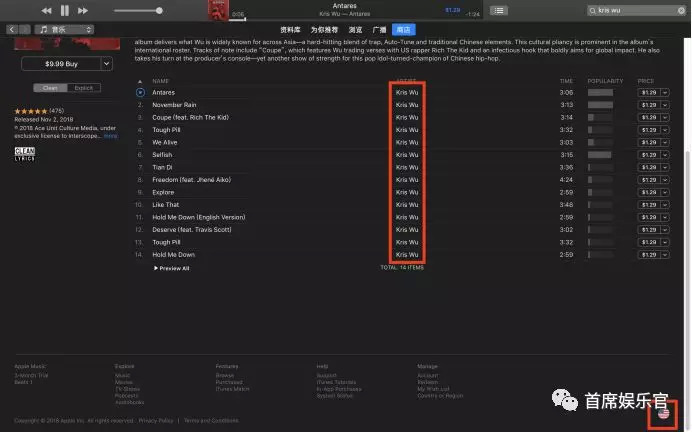The height and width of the screenshot is (432, 692).
Task: Open the music media picker dropdown
Action: click(x=64, y=30)
